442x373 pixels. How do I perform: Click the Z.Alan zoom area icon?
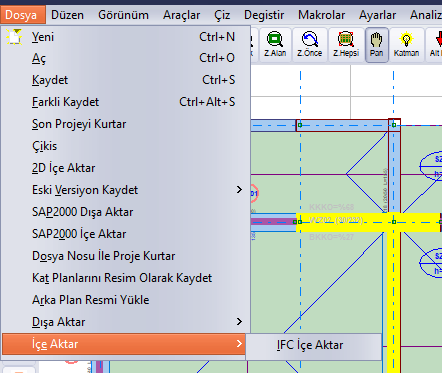(275, 45)
